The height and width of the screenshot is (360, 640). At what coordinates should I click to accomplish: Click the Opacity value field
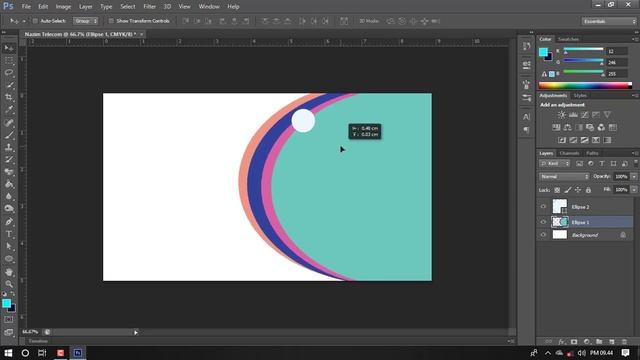click(621, 177)
